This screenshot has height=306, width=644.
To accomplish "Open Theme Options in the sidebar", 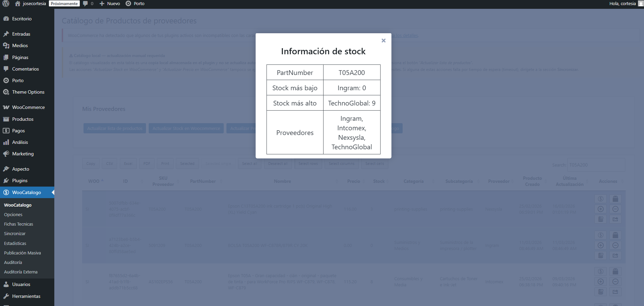I will click(x=28, y=92).
